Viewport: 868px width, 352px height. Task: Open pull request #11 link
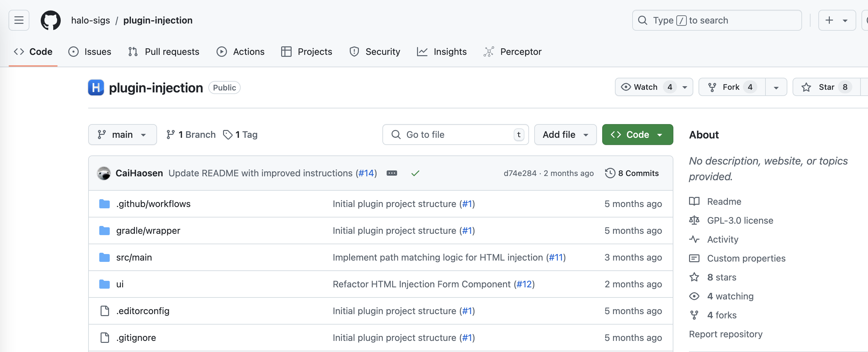click(556, 257)
